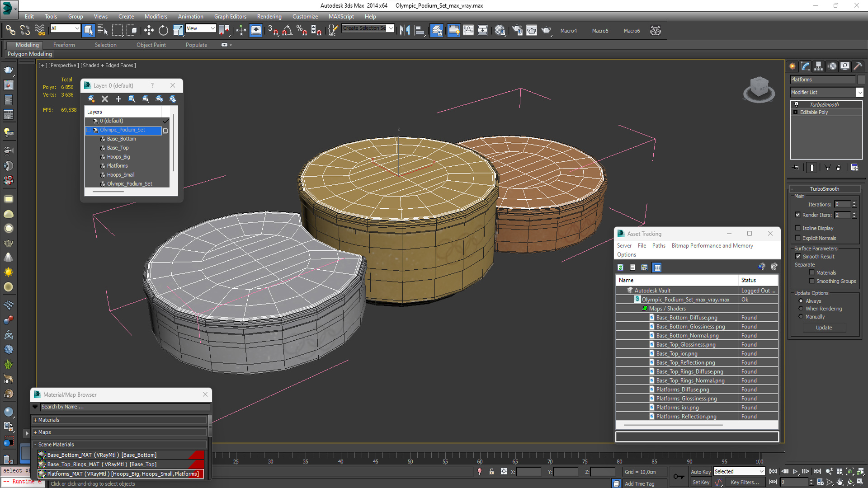Collapse the Scene Materials group
The height and width of the screenshot is (488, 868).
[35, 445]
